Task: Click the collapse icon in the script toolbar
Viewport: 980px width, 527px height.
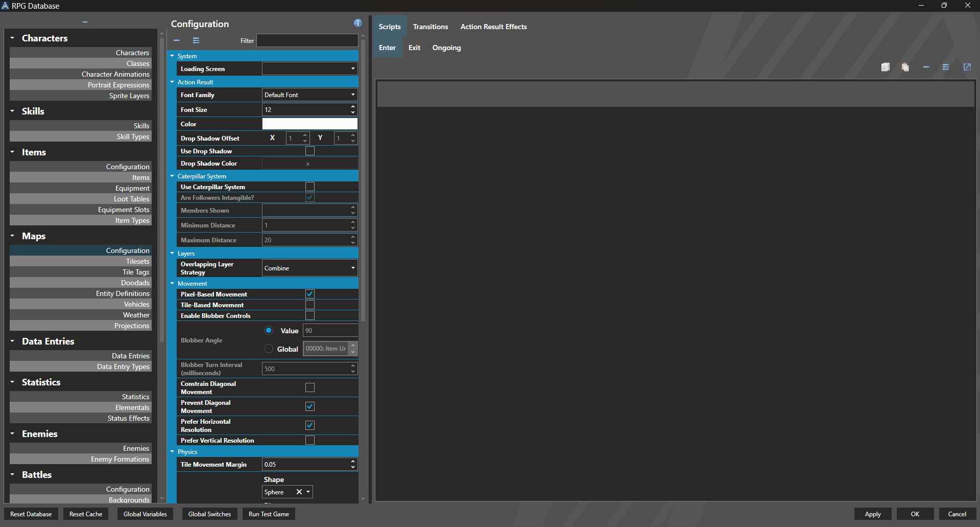Action: [x=926, y=67]
